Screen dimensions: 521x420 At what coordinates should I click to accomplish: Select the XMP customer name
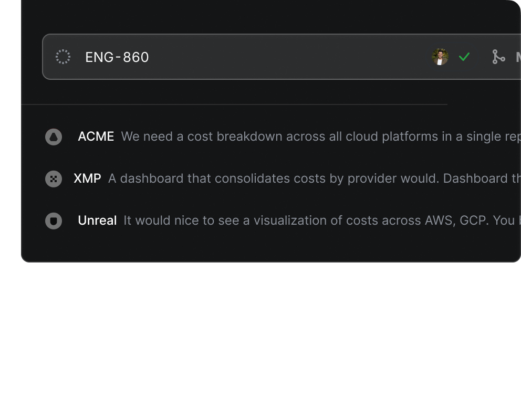pos(87,178)
